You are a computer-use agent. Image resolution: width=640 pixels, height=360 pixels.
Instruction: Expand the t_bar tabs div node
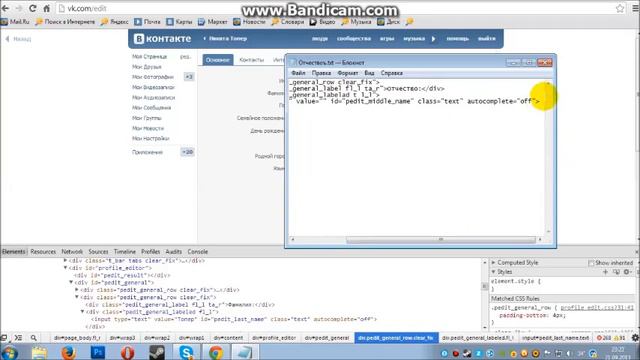[65, 260]
